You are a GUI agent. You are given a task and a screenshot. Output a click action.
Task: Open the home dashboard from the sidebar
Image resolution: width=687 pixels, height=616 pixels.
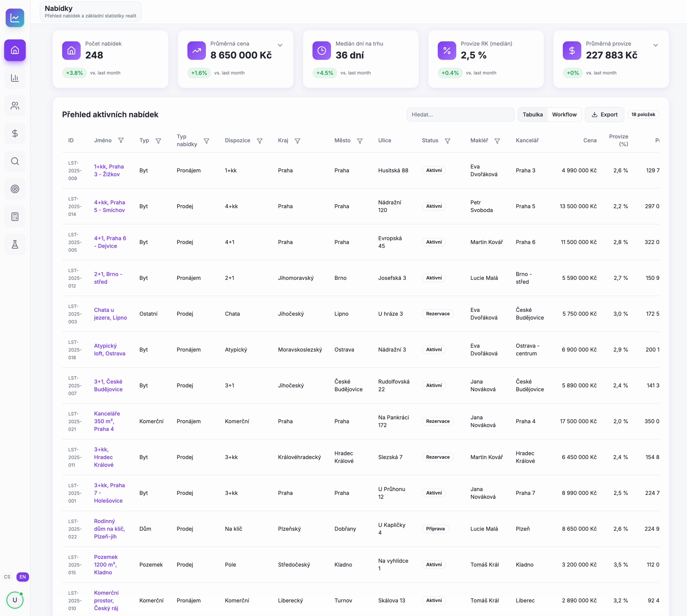[x=15, y=50]
